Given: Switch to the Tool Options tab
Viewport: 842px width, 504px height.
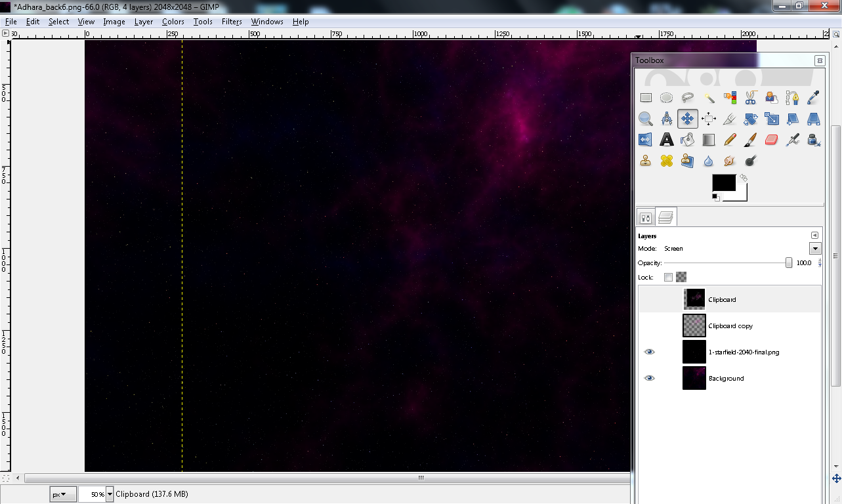Looking at the screenshot, I should (x=646, y=217).
